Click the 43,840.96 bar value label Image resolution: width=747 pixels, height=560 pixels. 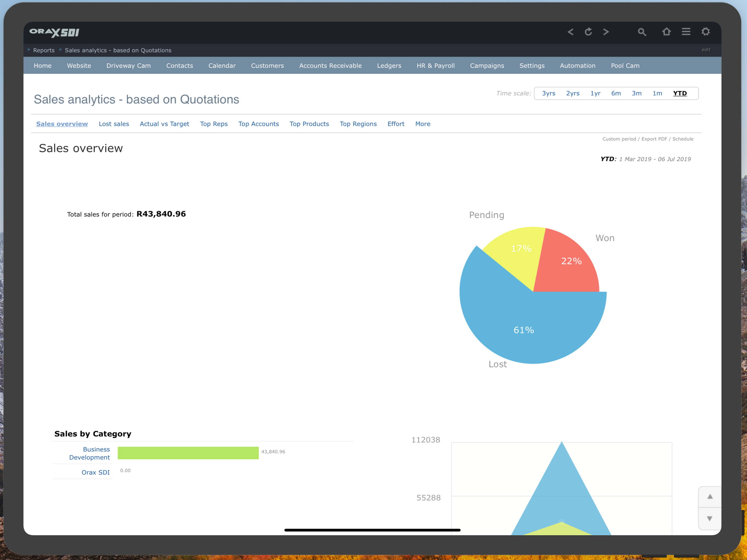click(273, 452)
